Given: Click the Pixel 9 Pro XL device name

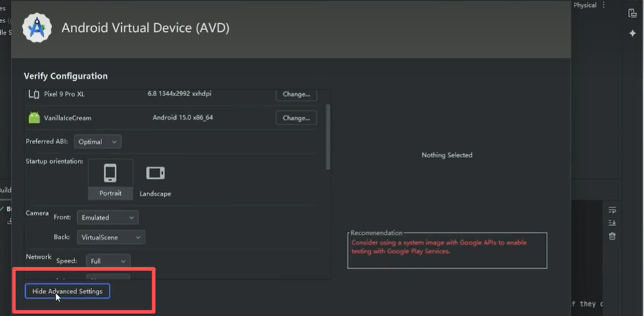Looking at the screenshot, I should point(64,94).
